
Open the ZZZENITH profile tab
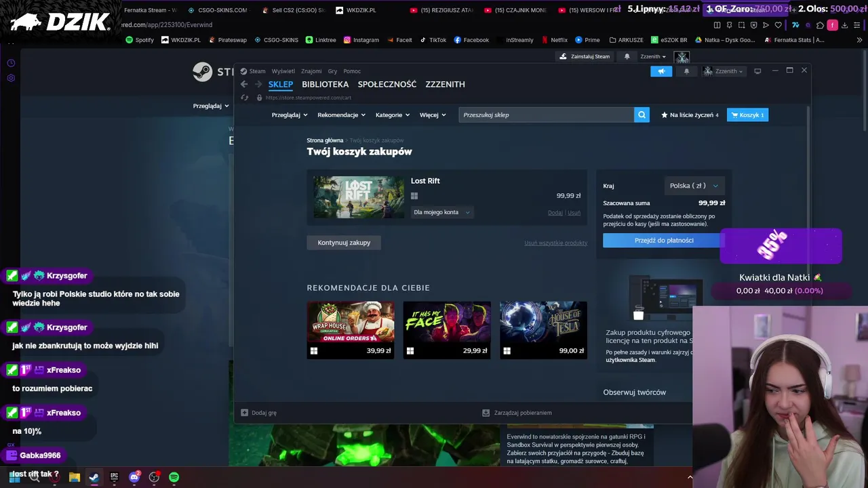point(445,84)
